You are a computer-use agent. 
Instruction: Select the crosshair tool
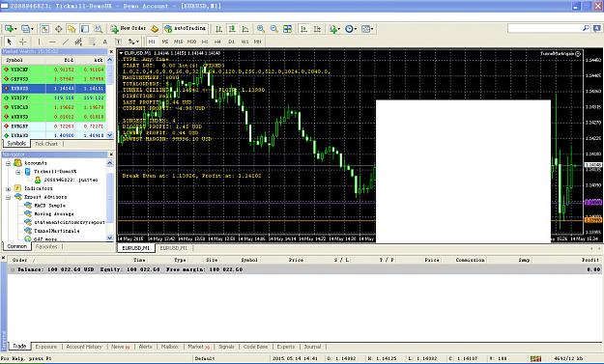tap(23, 42)
